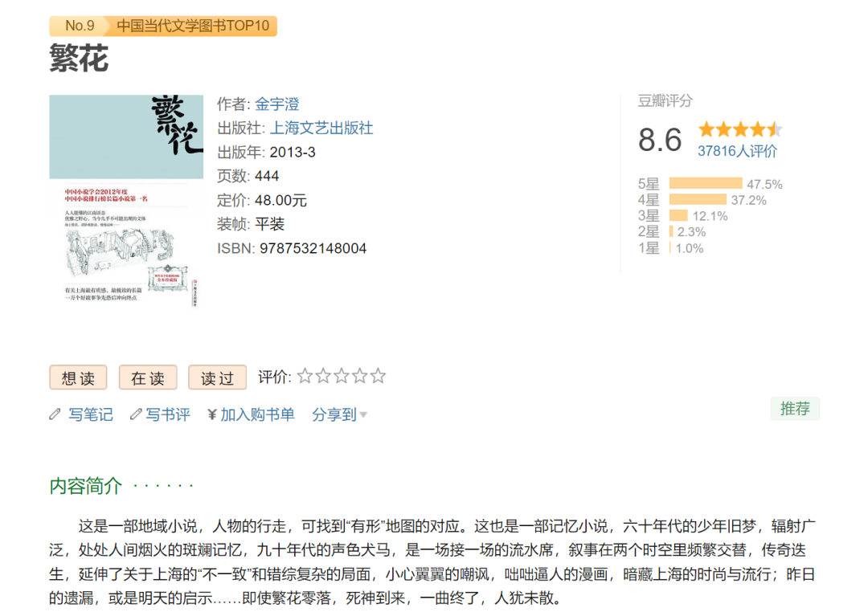This screenshot has width=868, height=612.
Task: Click the 5星 rating percentage bar
Action: [x=705, y=184]
